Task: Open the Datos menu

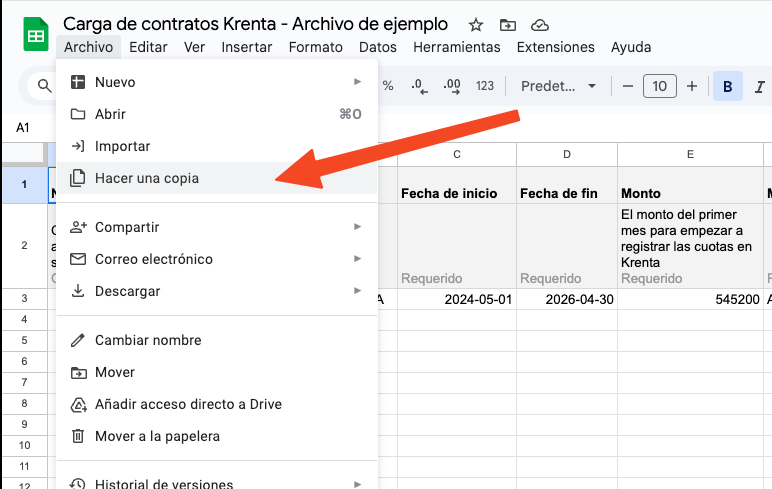Action: click(x=378, y=47)
